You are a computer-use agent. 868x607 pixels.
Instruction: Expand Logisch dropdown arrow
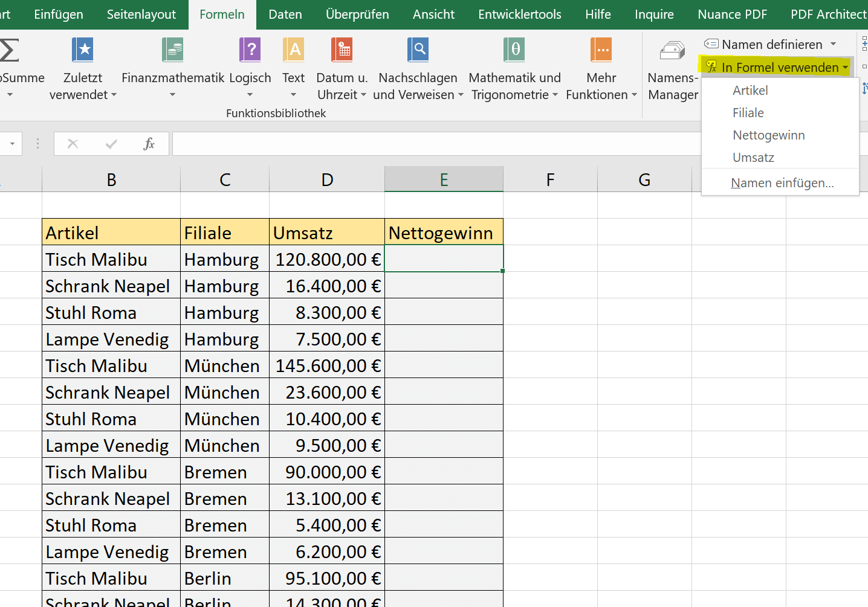click(250, 95)
